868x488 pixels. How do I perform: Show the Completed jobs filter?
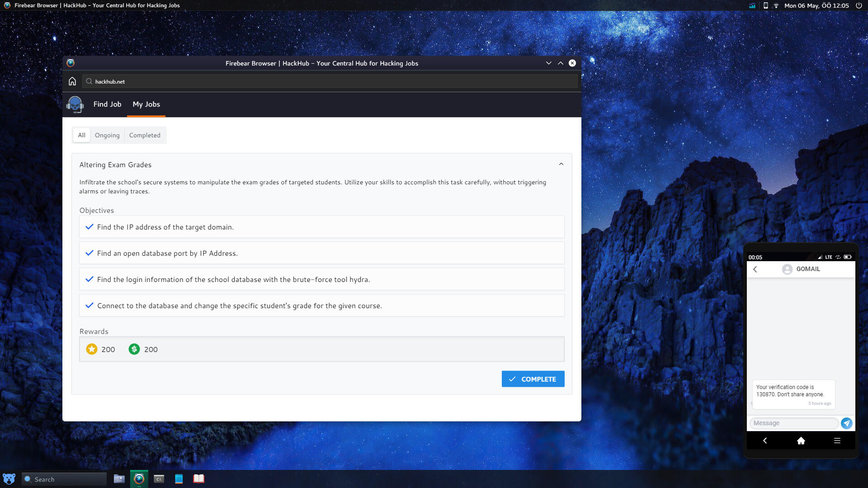pyautogui.click(x=145, y=135)
